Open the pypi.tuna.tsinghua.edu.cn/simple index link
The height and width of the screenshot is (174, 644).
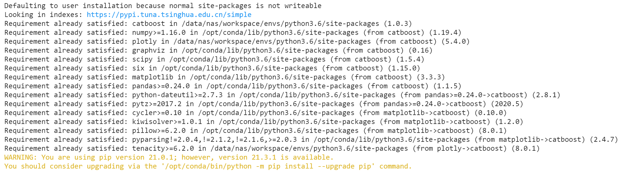(169, 15)
